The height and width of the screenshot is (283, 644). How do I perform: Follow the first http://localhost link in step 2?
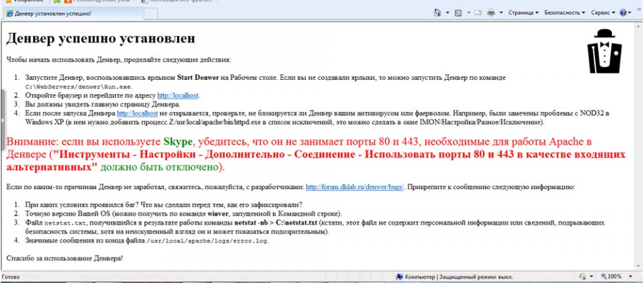pos(178,95)
